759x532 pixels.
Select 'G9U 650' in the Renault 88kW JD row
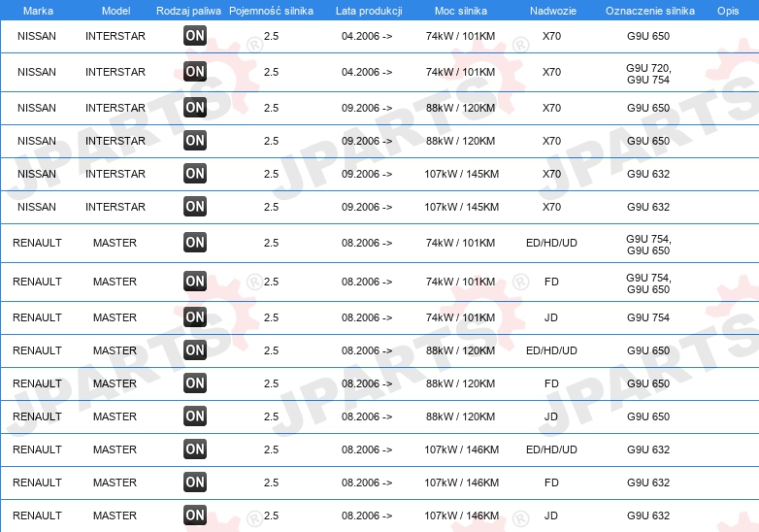[648, 416]
